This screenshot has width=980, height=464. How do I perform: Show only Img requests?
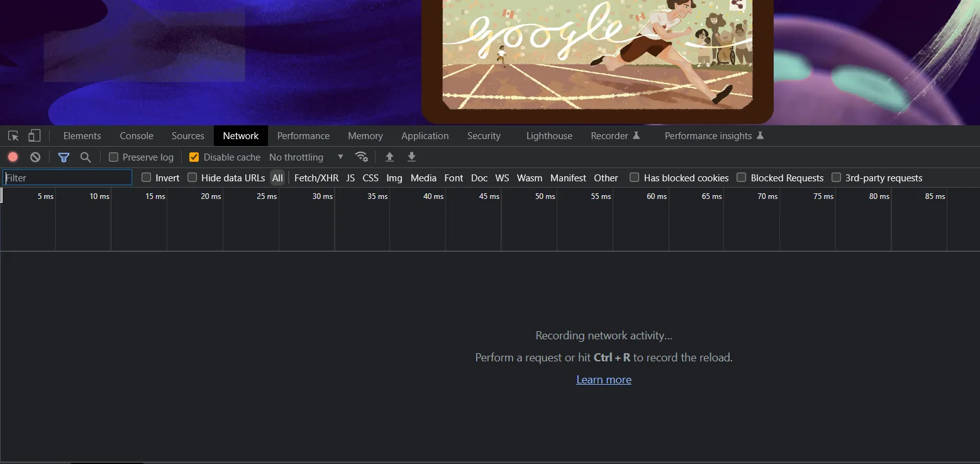click(x=394, y=178)
